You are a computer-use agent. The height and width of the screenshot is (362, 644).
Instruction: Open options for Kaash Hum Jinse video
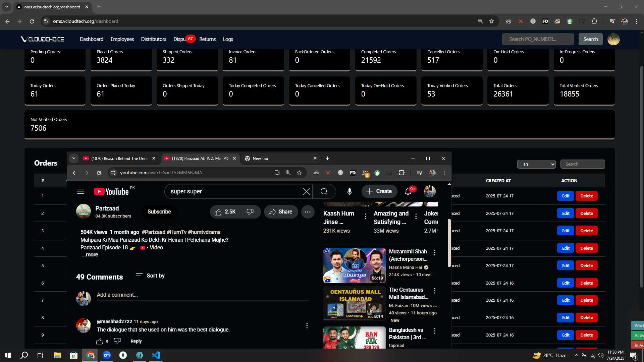coord(366,217)
